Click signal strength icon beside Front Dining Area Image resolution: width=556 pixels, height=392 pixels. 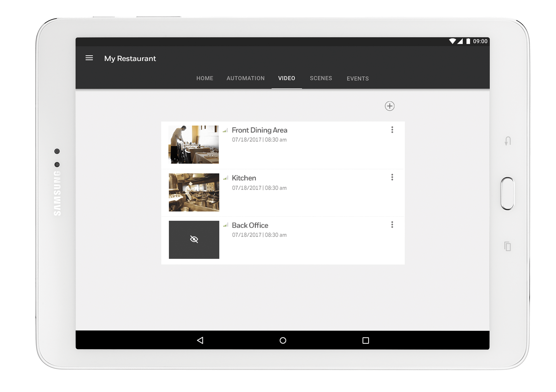tap(225, 130)
